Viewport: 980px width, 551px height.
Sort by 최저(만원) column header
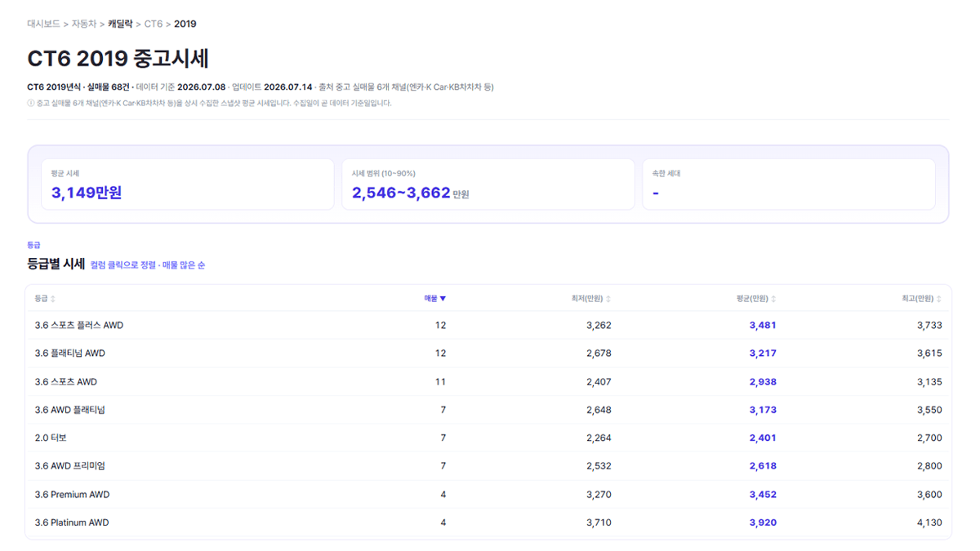[591, 299]
